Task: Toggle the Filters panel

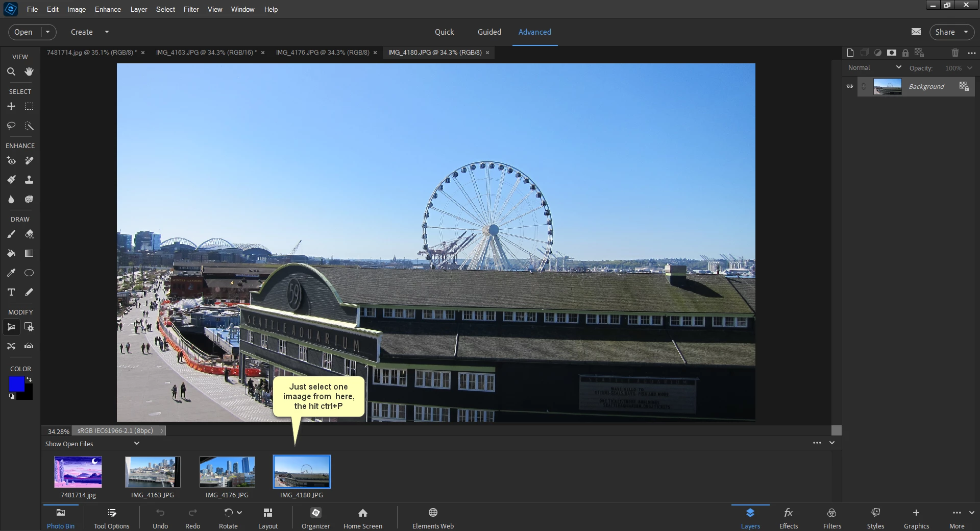Action: pos(832,518)
